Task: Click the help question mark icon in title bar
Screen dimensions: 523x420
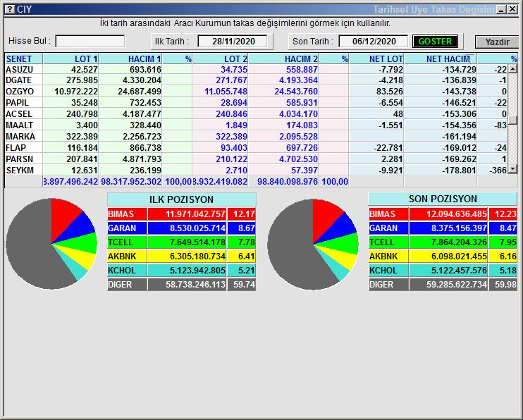Action: [11, 9]
